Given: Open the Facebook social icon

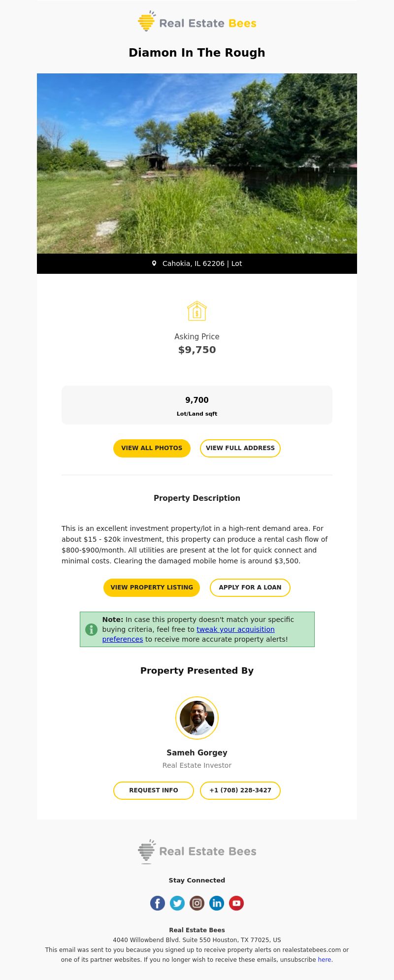Looking at the screenshot, I should pos(158,903).
